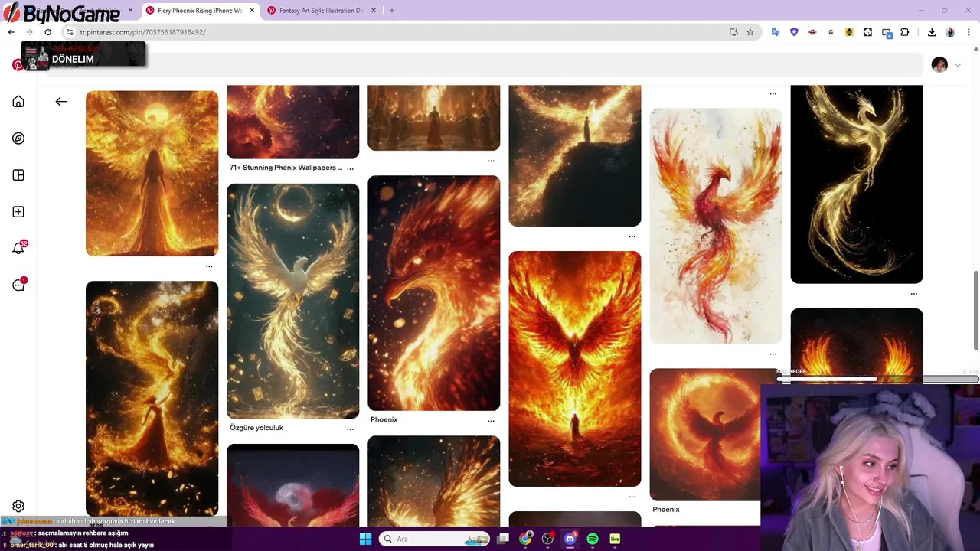Open more options under robed figures fire pin
Image resolution: width=980 pixels, height=551 pixels.
[x=491, y=161]
